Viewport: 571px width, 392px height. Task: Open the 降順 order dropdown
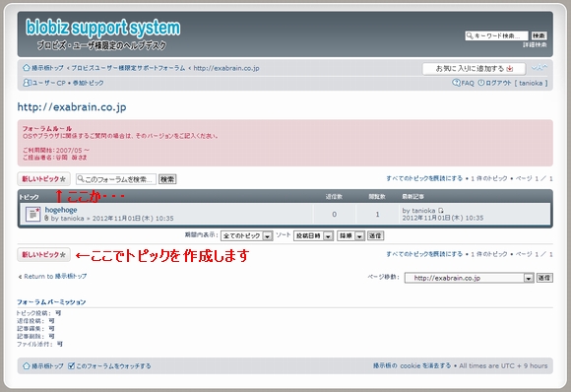350,236
